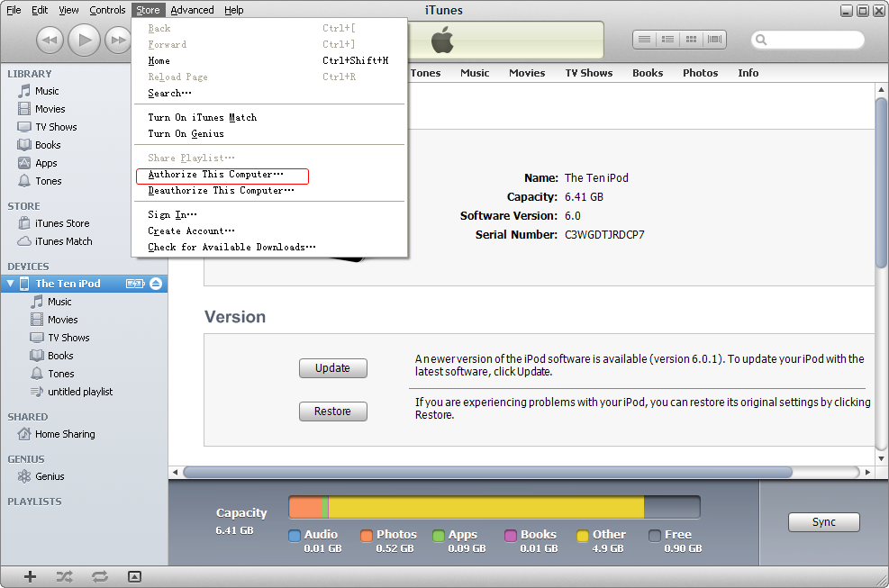Viewport: 889px width, 588px height.
Task: Click the fast-forward next track button
Action: pyautogui.click(x=118, y=41)
